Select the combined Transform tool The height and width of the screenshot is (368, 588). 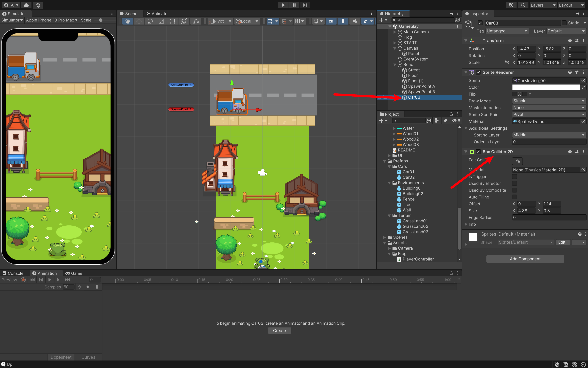[x=184, y=21]
